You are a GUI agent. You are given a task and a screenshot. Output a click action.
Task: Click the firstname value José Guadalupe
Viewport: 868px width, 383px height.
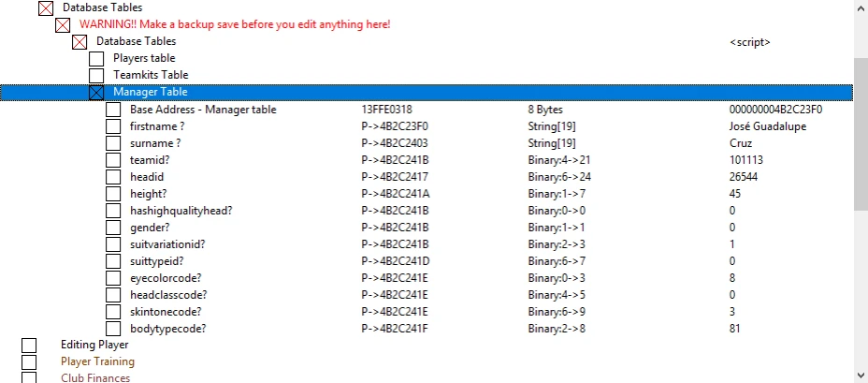tap(768, 126)
